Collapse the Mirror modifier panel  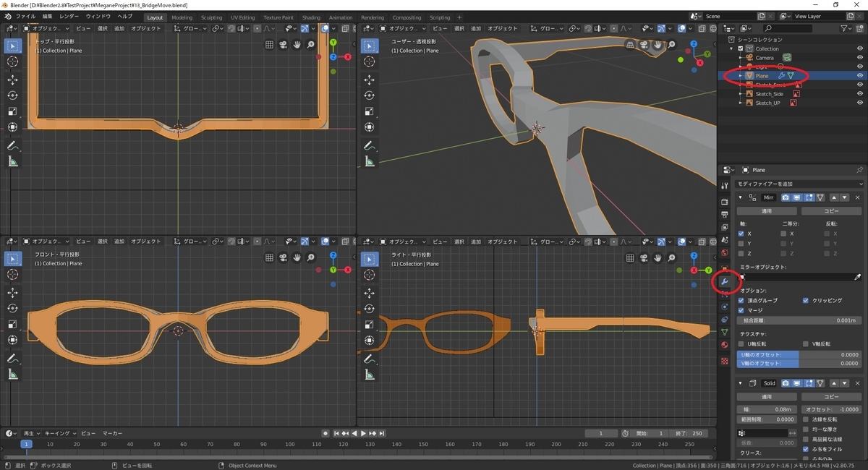740,197
